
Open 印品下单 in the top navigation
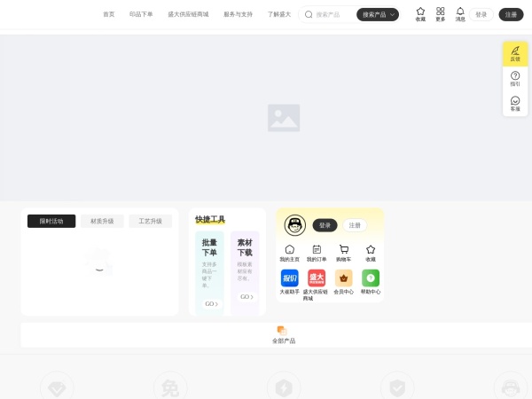pyautogui.click(x=141, y=14)
